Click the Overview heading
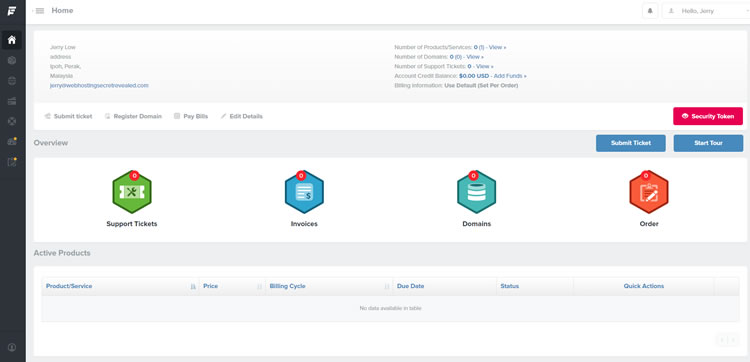This screenshot has height=362, width=750. [x=51, y=143]
